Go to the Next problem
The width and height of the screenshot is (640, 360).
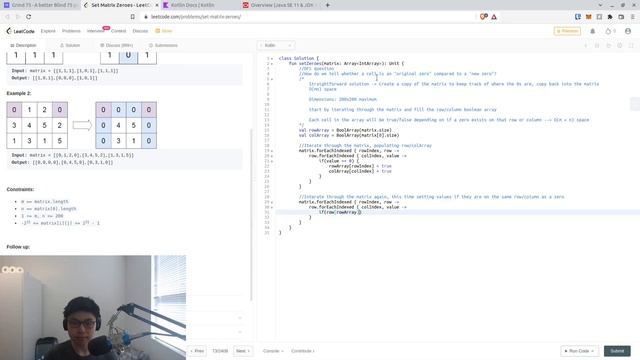[242, 351]
